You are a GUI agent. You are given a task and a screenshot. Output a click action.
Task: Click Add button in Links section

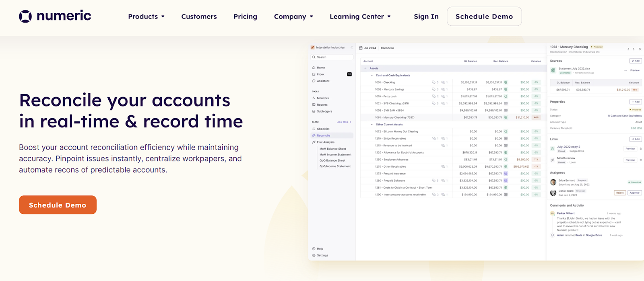[x=636, y=139]
